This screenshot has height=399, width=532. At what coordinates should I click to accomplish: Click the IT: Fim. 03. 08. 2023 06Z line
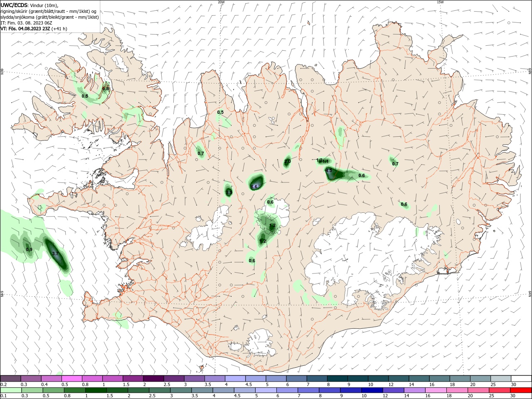(x=27, y=23)
